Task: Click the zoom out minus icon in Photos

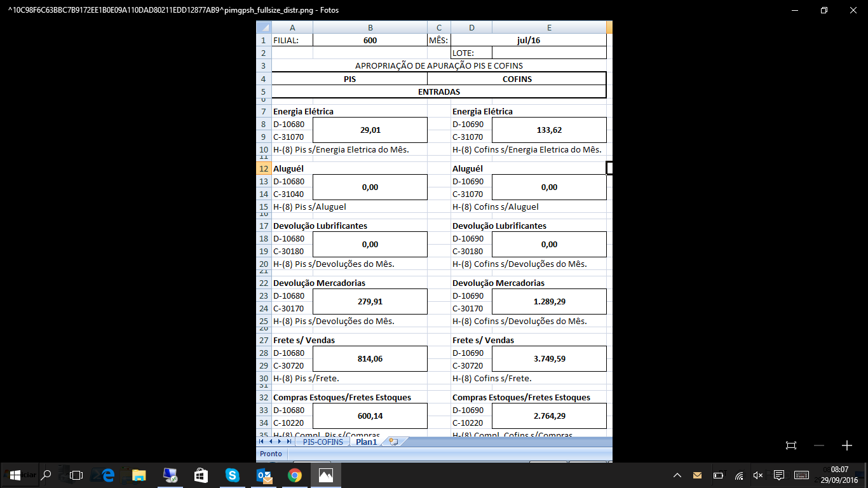Action: coord(819,445)
